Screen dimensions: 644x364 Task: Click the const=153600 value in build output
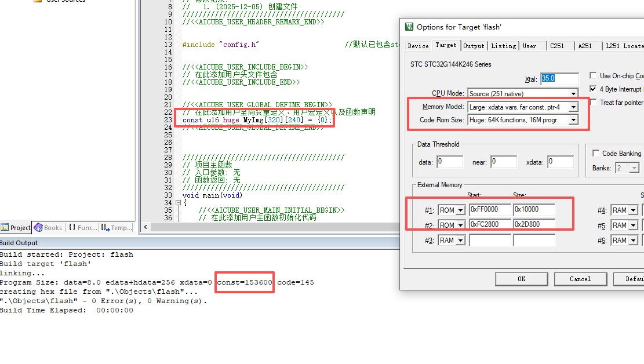pyautogui.click(x=245, y=282)
